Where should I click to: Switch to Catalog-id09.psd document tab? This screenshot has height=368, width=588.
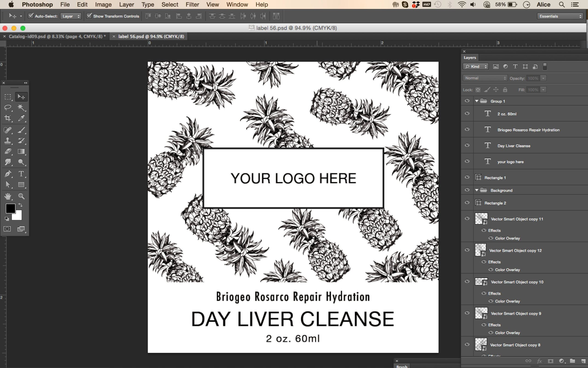coord(57,36)
